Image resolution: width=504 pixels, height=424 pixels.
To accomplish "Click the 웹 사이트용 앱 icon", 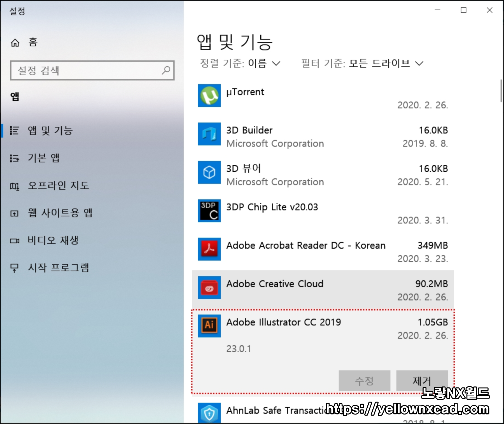I will pos(15,214).
